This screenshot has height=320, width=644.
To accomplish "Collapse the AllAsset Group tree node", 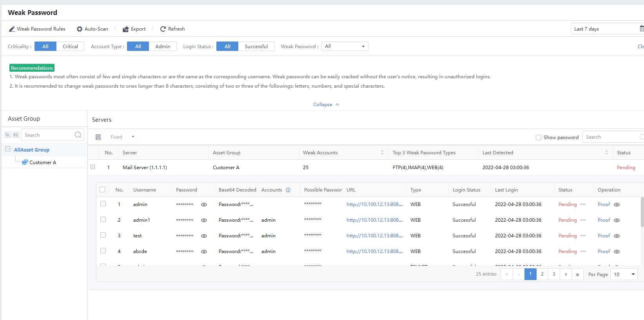I will 7,149.
